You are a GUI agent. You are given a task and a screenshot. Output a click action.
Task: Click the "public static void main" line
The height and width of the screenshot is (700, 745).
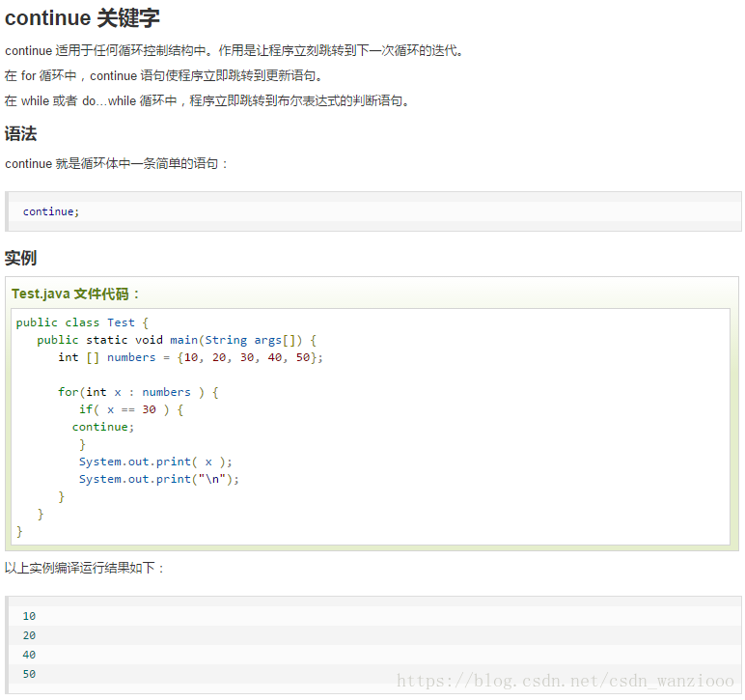[177, 340]
